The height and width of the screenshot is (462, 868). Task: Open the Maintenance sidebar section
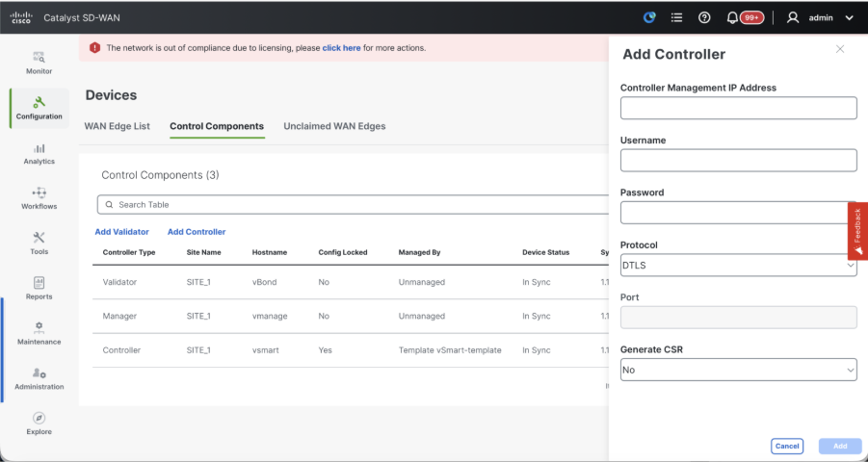tap(39, 334)
